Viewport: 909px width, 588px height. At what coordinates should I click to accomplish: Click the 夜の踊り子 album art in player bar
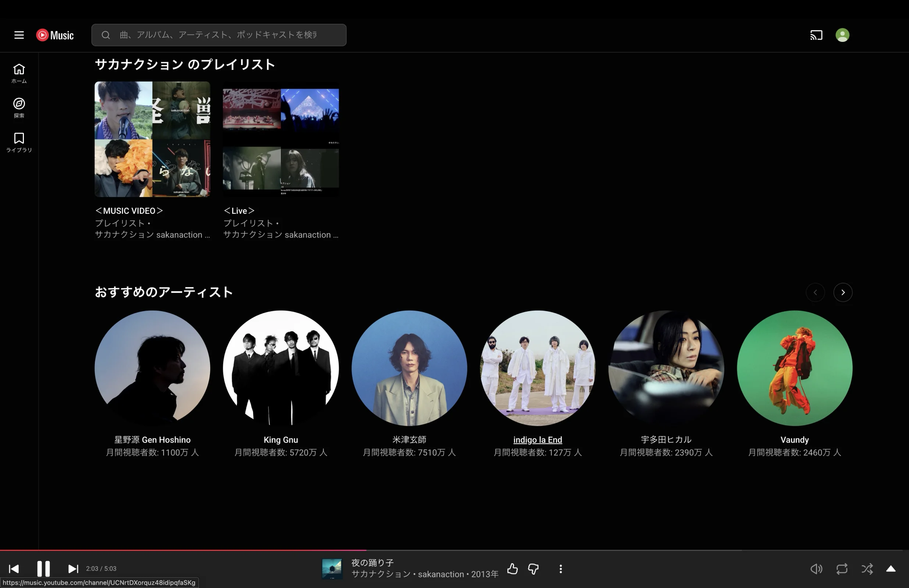pos(332,569)
